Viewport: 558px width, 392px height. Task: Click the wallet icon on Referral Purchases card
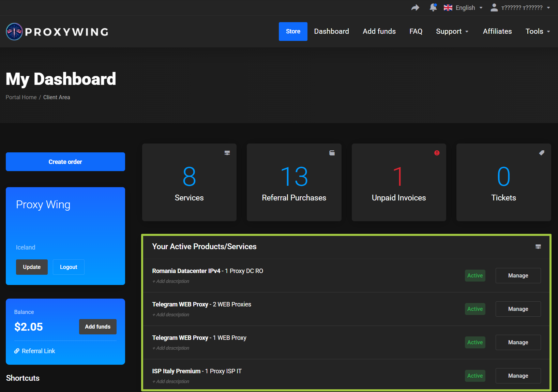pos(332,153)
